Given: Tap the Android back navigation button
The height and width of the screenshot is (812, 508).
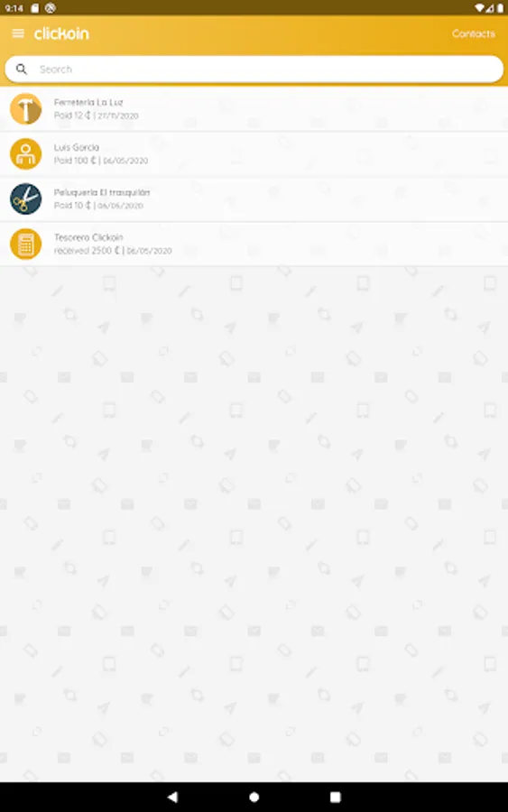Looking at the screenshot, I should coord(173,797).
